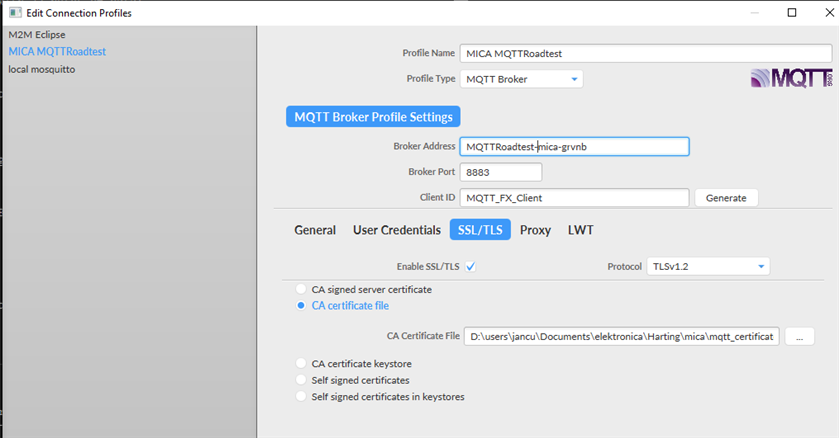
Task: Minimize the Edit Connection Profiles window
Action: [x=754, y=12]
